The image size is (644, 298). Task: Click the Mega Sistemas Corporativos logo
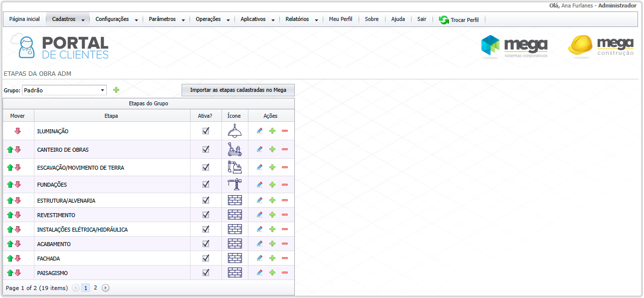[514, 46]
